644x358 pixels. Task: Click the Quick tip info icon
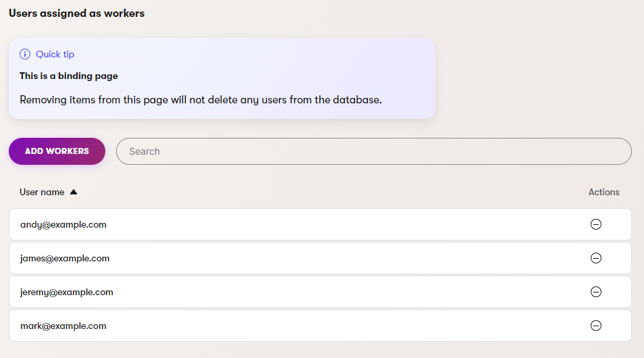25,54
